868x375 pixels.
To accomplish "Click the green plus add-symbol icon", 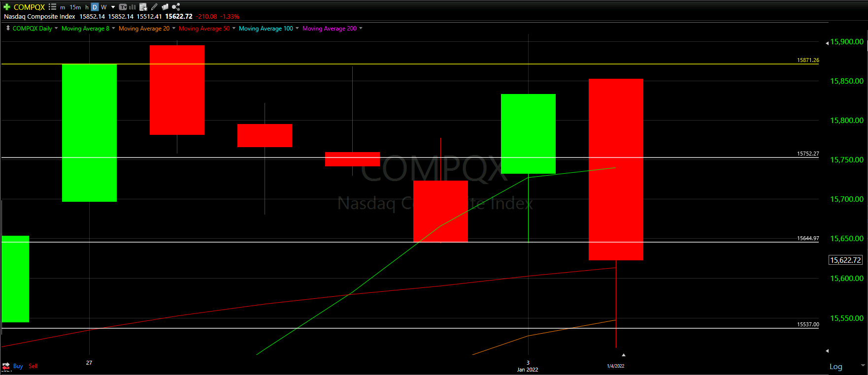I will [7, 7].
